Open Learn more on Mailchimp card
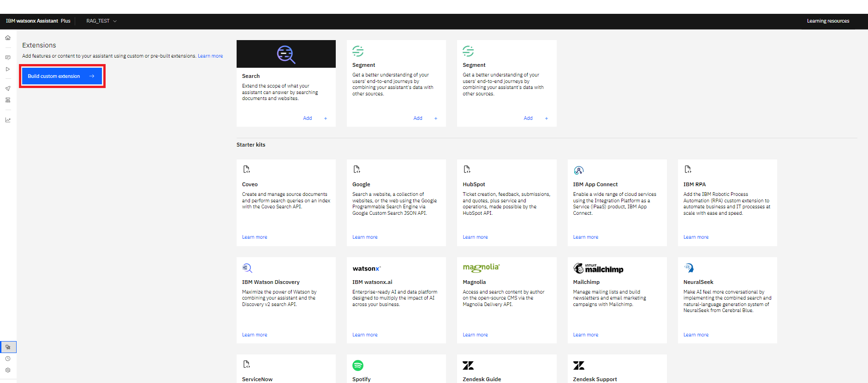 point(586,335)
